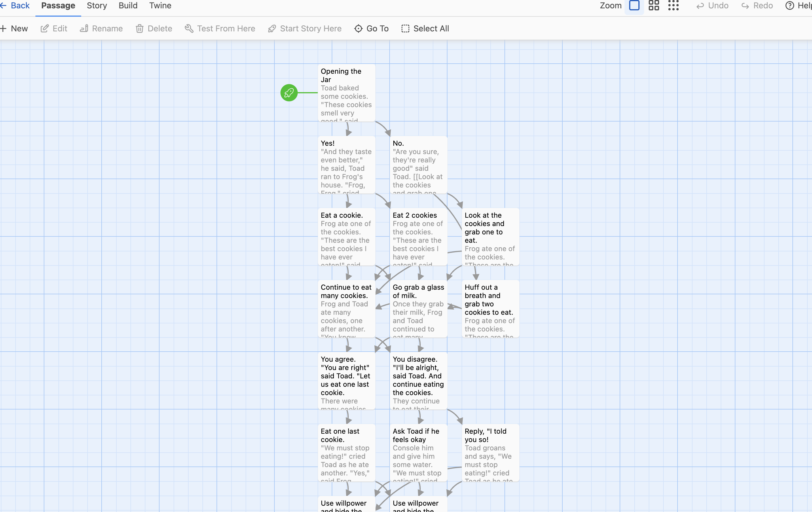Create a New passage
The image size is (812, 512).
coord(14,29)
